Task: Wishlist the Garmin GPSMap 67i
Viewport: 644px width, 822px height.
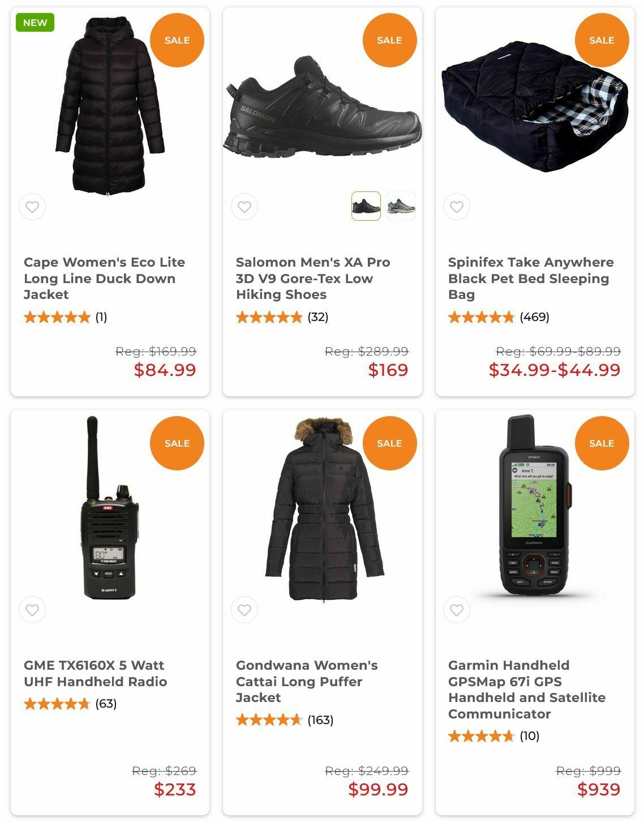Action: coord(457,610)
